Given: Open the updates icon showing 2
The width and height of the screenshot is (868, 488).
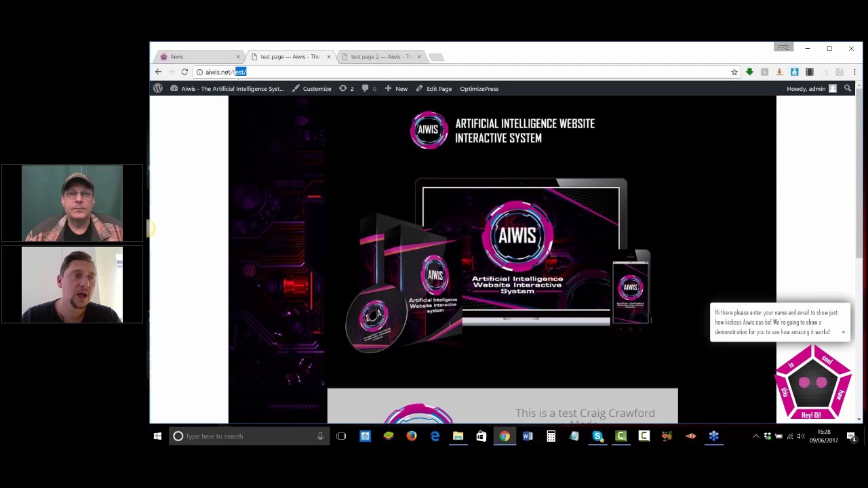Looking at the screenshot, I should (x=347, y=89).
